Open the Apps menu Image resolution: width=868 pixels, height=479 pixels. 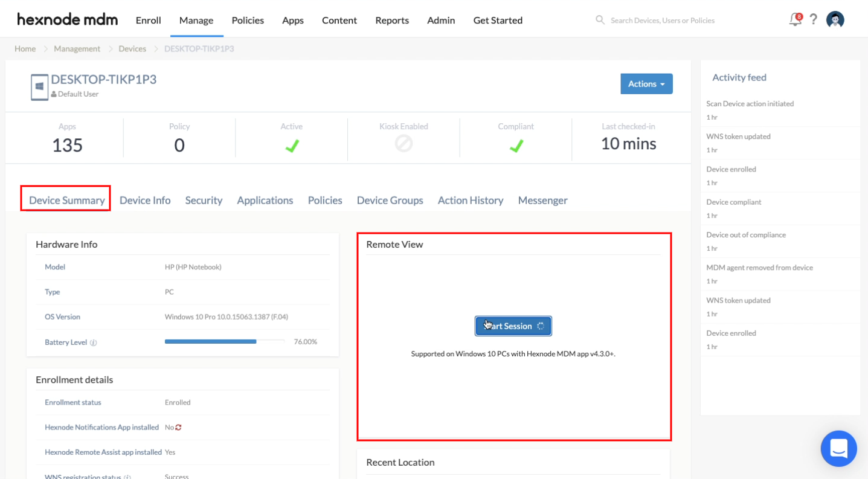click(293, 20)
